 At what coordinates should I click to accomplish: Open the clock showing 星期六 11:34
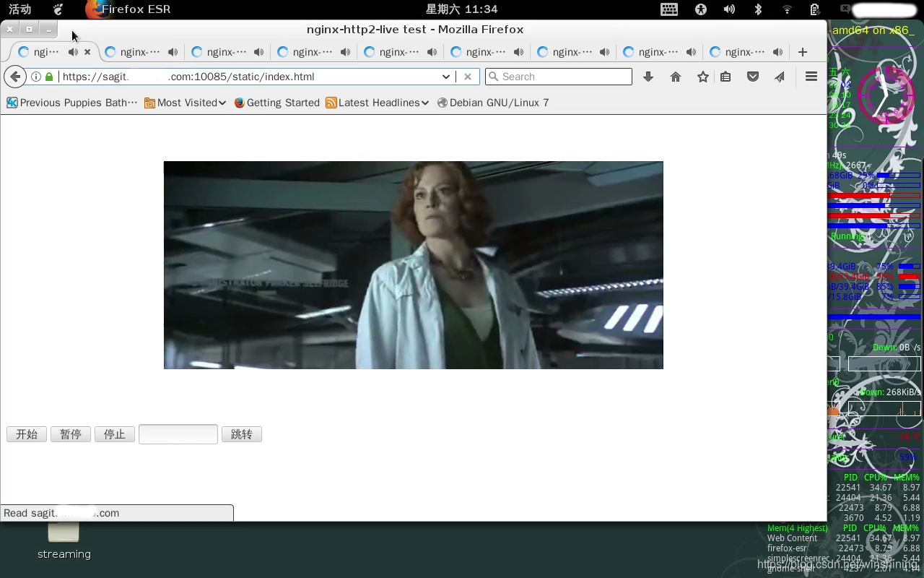pyautogui.click(x=462, y=9)
